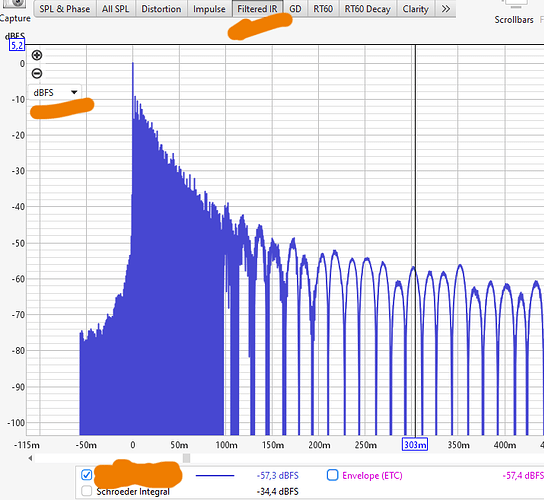Open the Distortion tab
544x500 pixels.
tap(161, 9)
